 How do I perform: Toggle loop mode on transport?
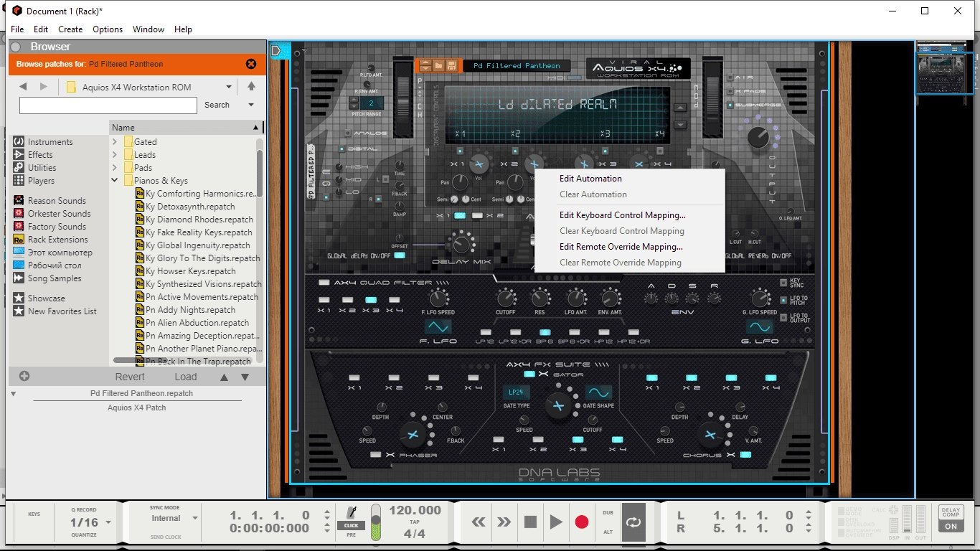click(633, 522)
